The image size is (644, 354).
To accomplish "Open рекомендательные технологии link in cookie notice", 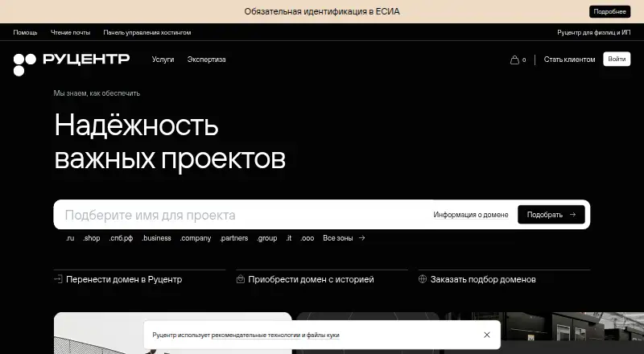I will click(256, 335).
